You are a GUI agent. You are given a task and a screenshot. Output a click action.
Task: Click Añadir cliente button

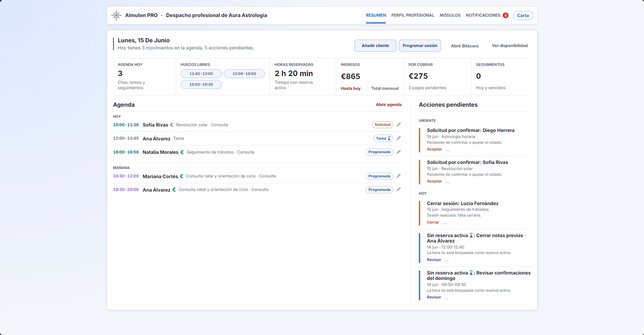[x=375, y=46]
